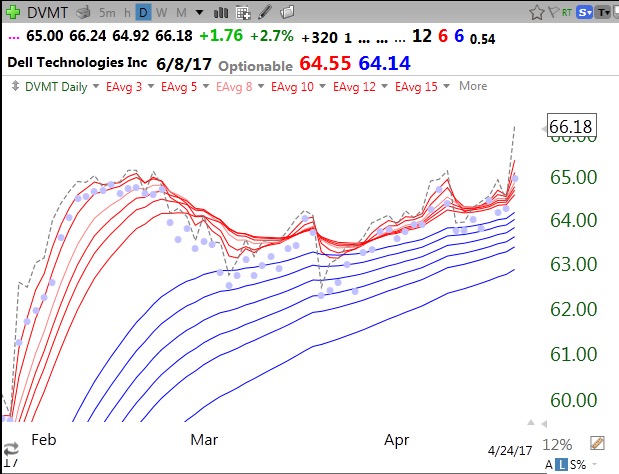Click the black 12 value
The width and height of the screenshot is (619, 474).
click(422, 36)
